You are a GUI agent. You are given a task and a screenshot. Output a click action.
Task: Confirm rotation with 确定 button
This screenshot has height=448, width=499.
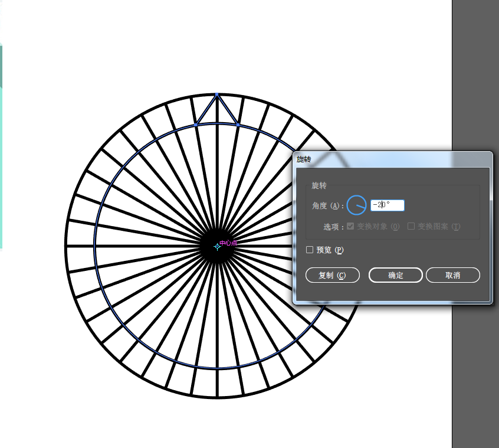396,275
